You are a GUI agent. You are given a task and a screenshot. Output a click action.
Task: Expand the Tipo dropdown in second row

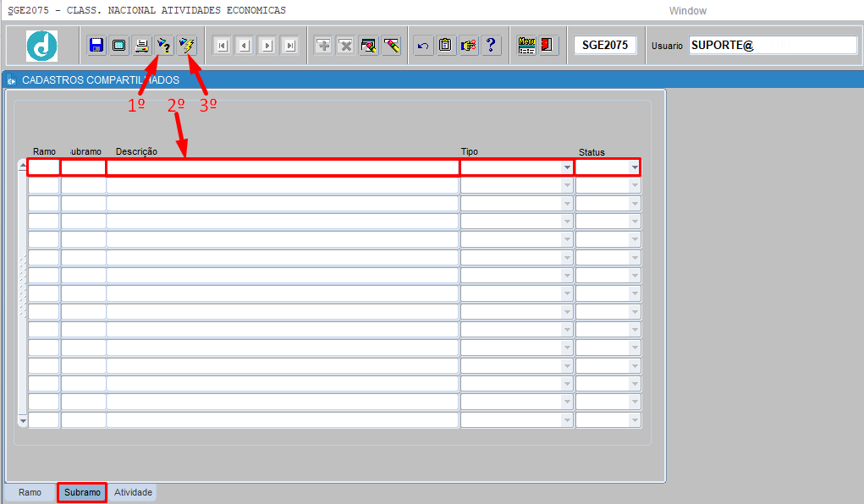click(567, 186)
